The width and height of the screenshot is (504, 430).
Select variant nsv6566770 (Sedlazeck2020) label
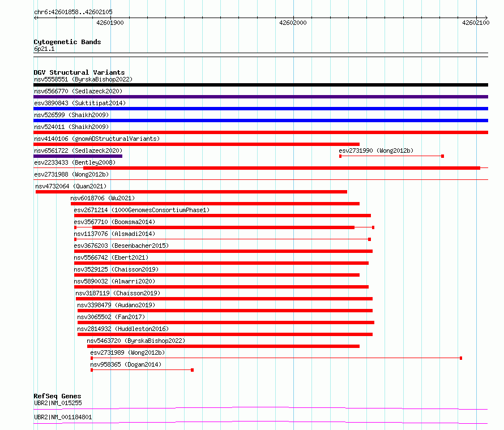coord(78,91)
